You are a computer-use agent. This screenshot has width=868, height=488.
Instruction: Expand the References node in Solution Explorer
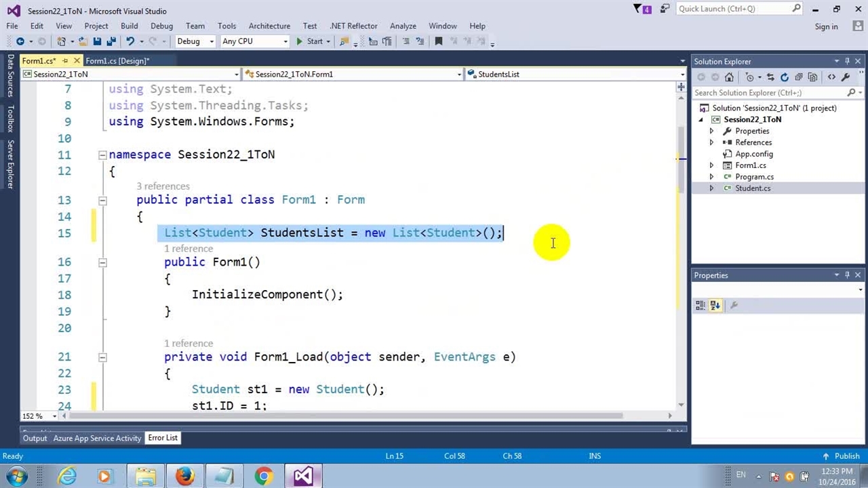point(711,142)
